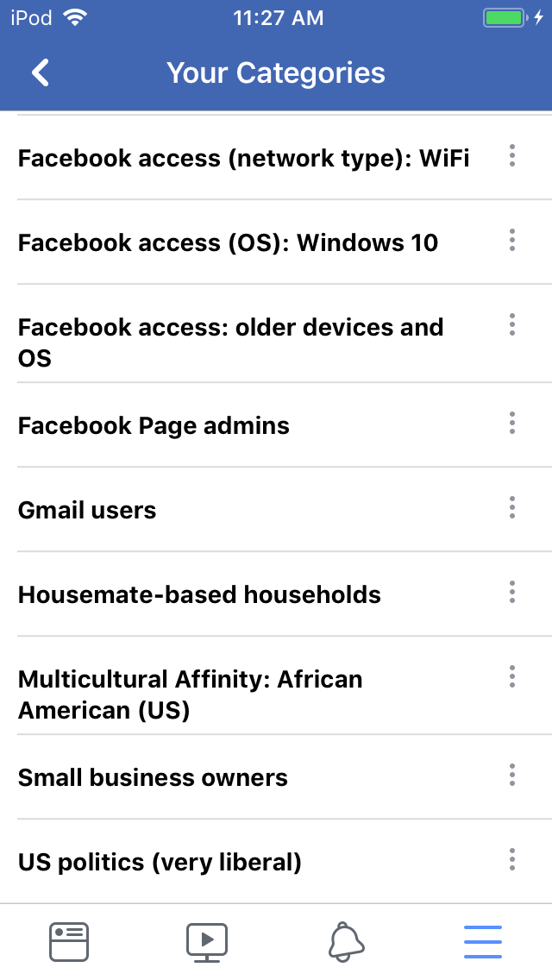Image resolution: width=552 pixels, height=980 pixels.
Task: Open more options for Gmail users
Action: pos(512,508)
